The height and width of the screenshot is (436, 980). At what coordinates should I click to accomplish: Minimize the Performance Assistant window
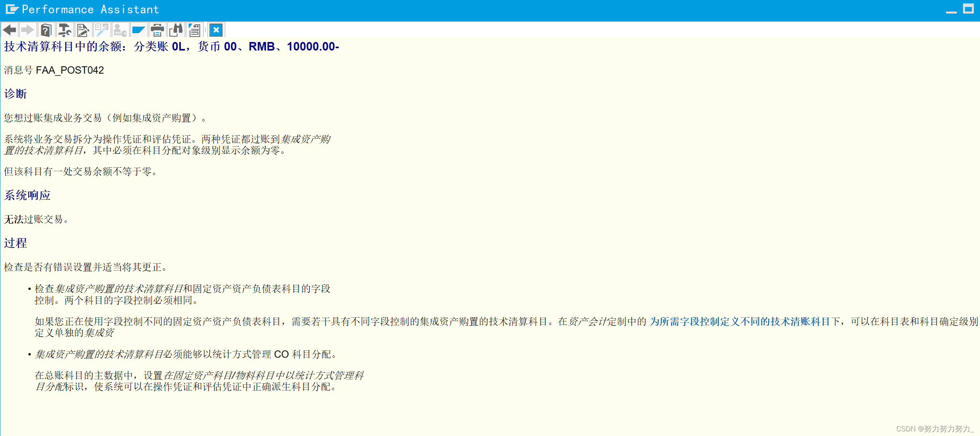[951, 12]
